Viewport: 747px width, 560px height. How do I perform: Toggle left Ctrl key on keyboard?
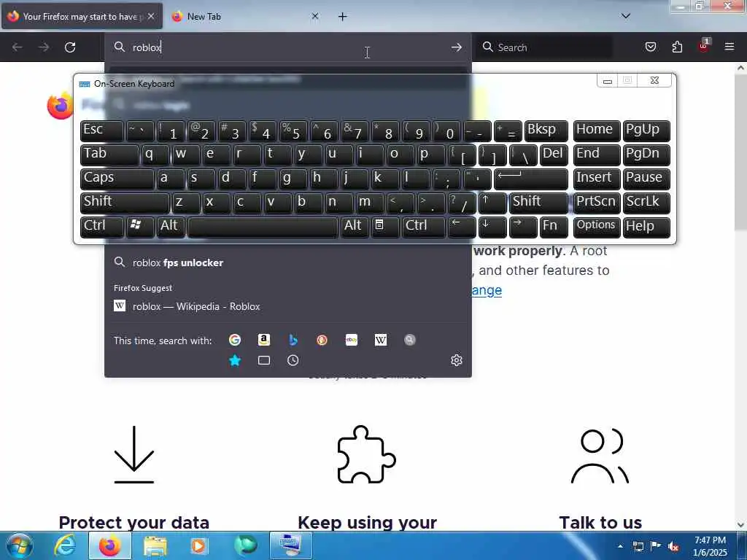102,227
